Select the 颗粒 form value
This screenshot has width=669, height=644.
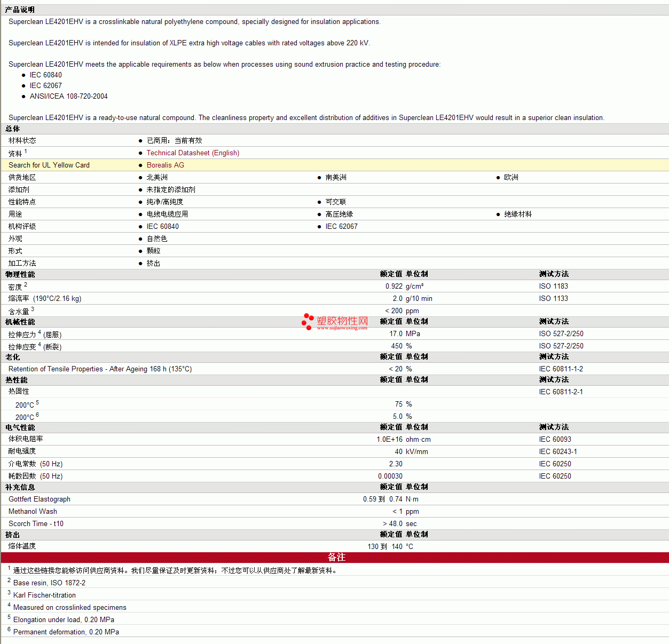point(154,251)
